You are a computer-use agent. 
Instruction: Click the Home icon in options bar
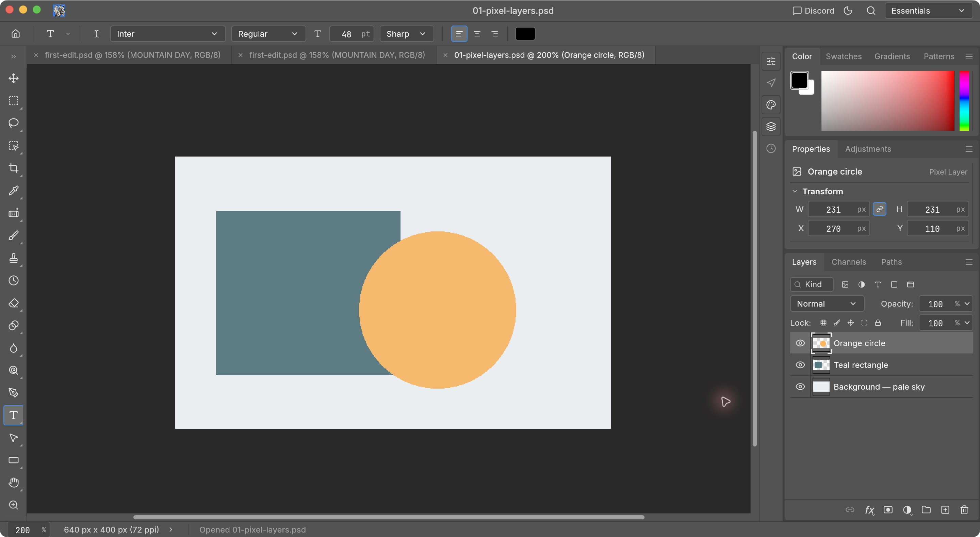point(16,34)
